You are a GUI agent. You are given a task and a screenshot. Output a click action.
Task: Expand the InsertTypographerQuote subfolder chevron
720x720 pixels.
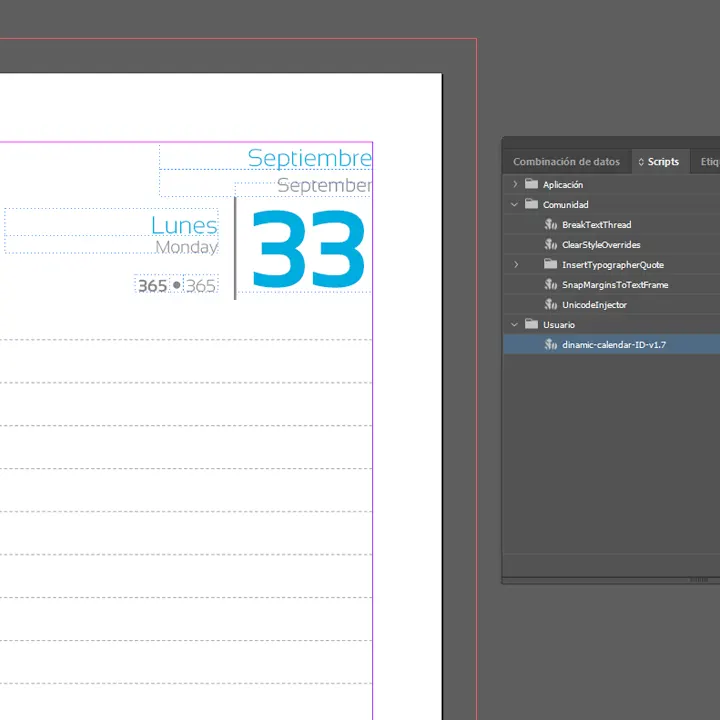(515, 265)
